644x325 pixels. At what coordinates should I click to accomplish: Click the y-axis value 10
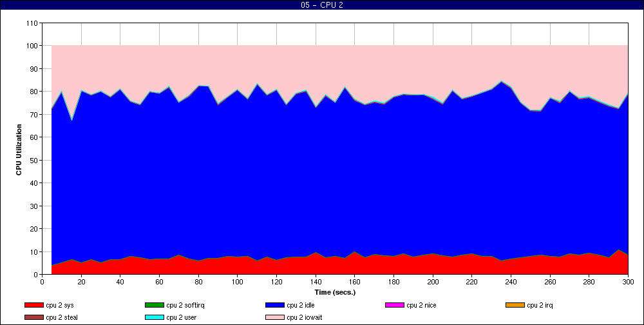33,251
